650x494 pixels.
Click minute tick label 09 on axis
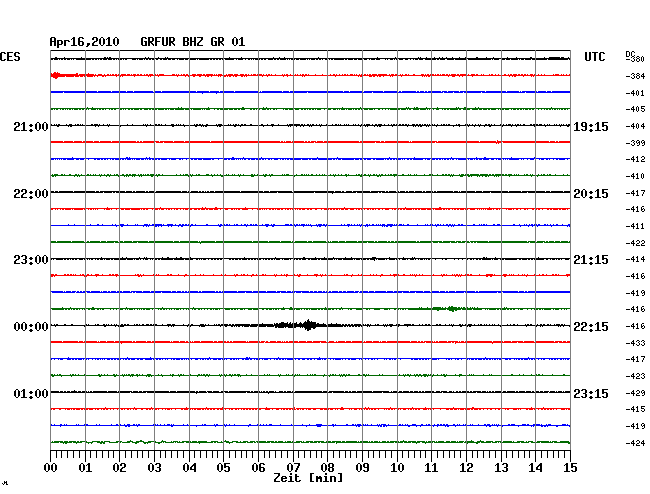tap(362, 468)
